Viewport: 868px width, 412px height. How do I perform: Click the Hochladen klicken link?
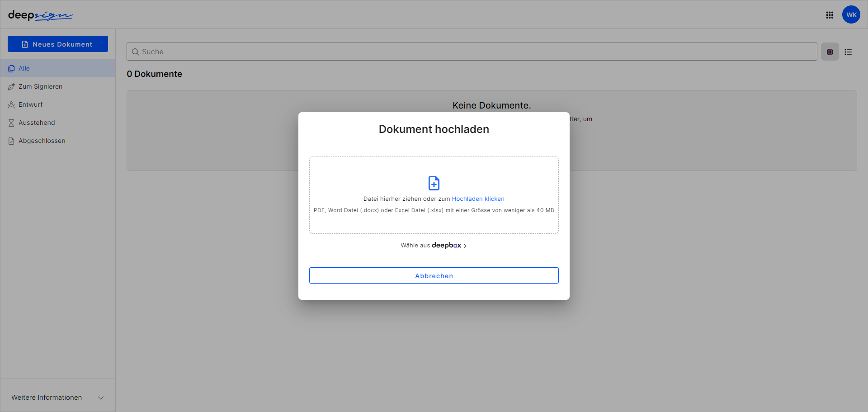coord(478,199)
